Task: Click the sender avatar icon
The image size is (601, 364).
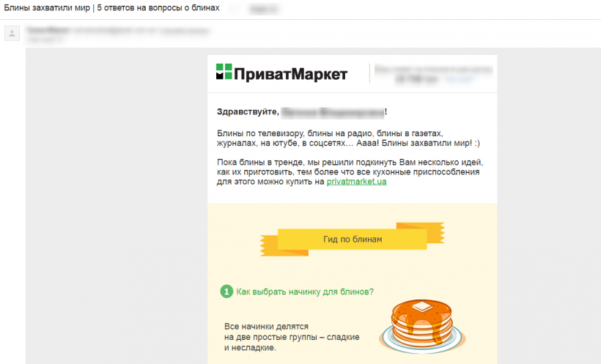Action: point(12,33)
